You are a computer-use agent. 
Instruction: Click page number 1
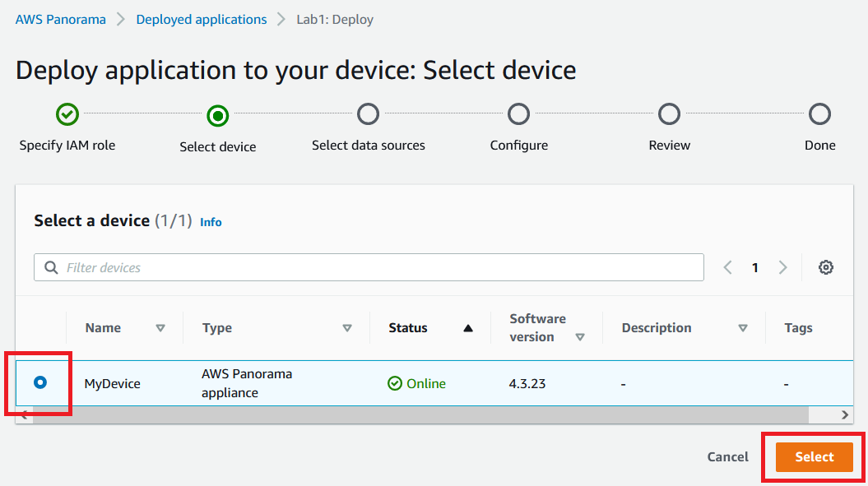point(755,268)
